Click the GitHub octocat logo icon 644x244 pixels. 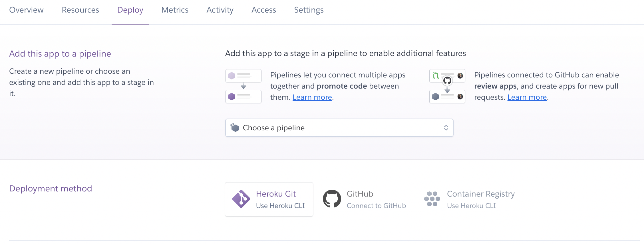(x=332, y=199)
